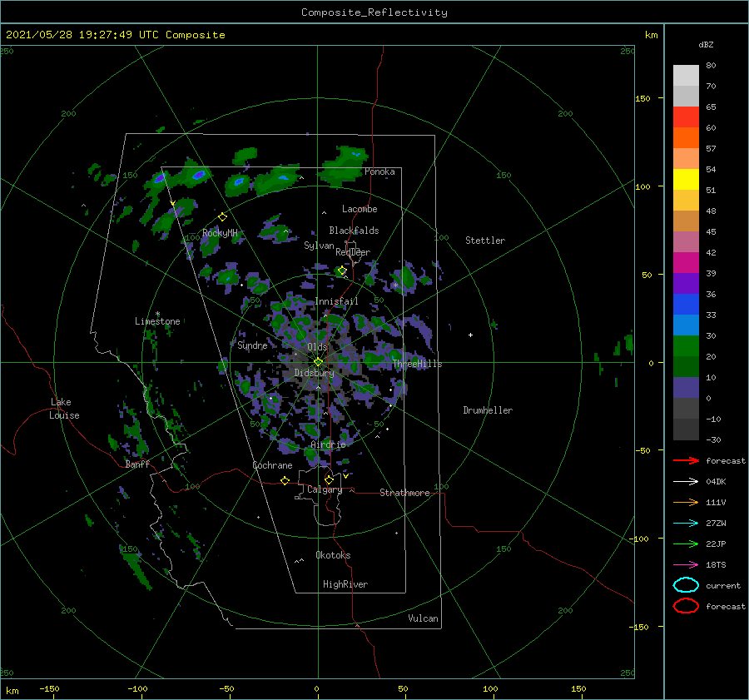The height and width of the screenshot is (700, 749).
Task: Click the RedDeer city label
Action: click(x=353, y=252)
